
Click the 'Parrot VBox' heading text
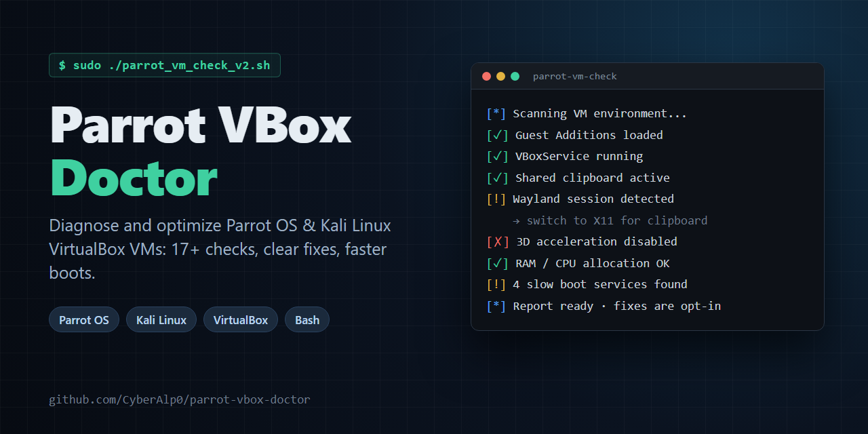(201, 125)
